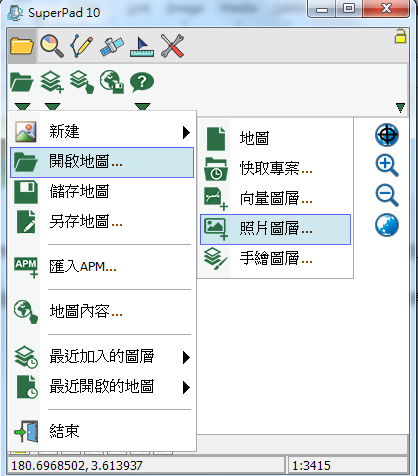
Task: Expand the 新建 submenu arrow
Action: tap(187, 132)
